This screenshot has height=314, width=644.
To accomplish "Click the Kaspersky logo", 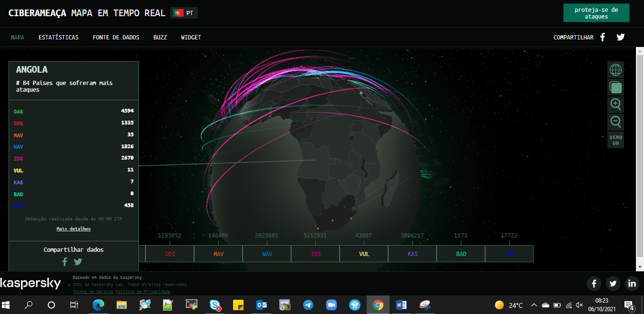I will click(x=30, y=284).
